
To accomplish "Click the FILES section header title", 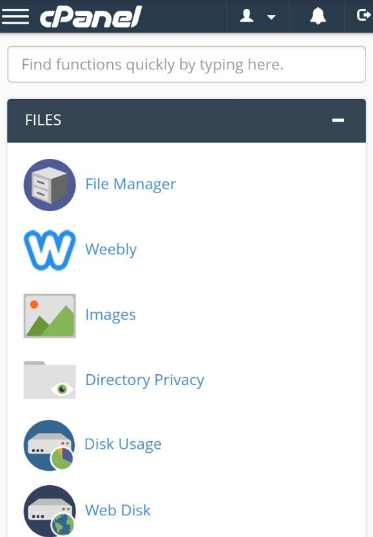I will (43, 120).
